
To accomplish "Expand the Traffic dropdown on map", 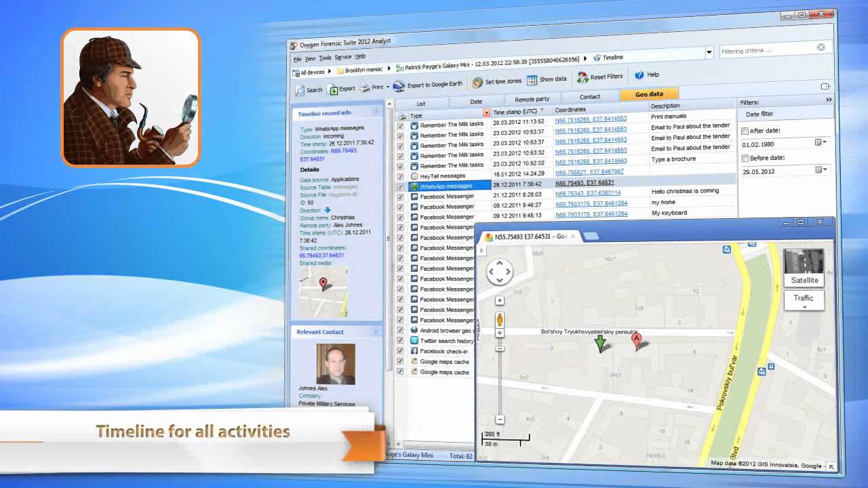I will (x=804, y=301).
